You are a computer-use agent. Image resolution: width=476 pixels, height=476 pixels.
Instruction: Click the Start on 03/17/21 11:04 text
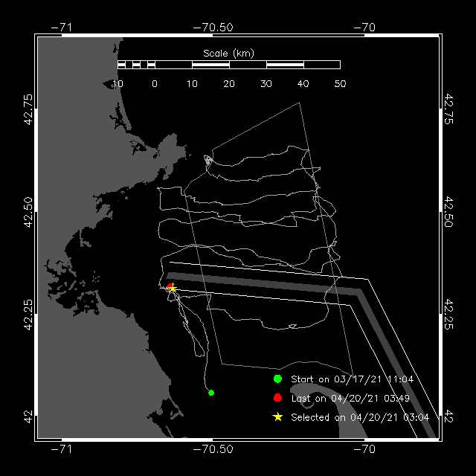(x=352, y=379)
